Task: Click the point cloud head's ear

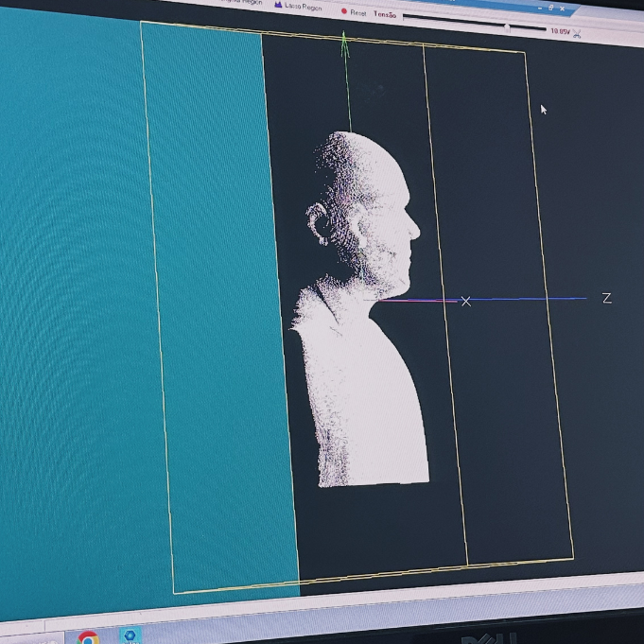Action: 320,222
